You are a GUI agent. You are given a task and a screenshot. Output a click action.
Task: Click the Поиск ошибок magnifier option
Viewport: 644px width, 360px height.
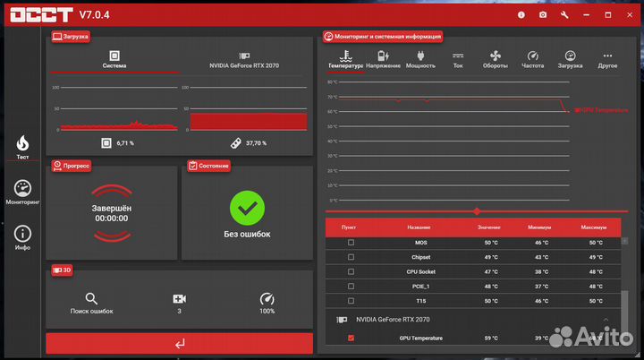91,304
